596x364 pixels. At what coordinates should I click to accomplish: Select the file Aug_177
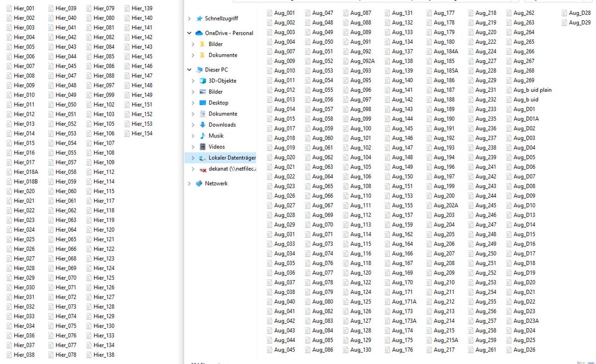[x=444, y=13]
